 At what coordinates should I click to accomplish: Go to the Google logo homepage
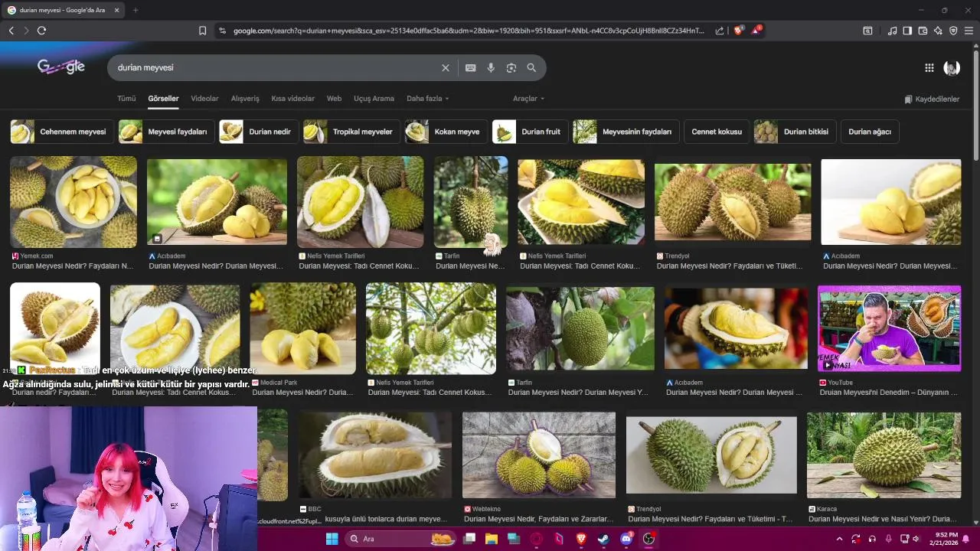click(61, 67)
